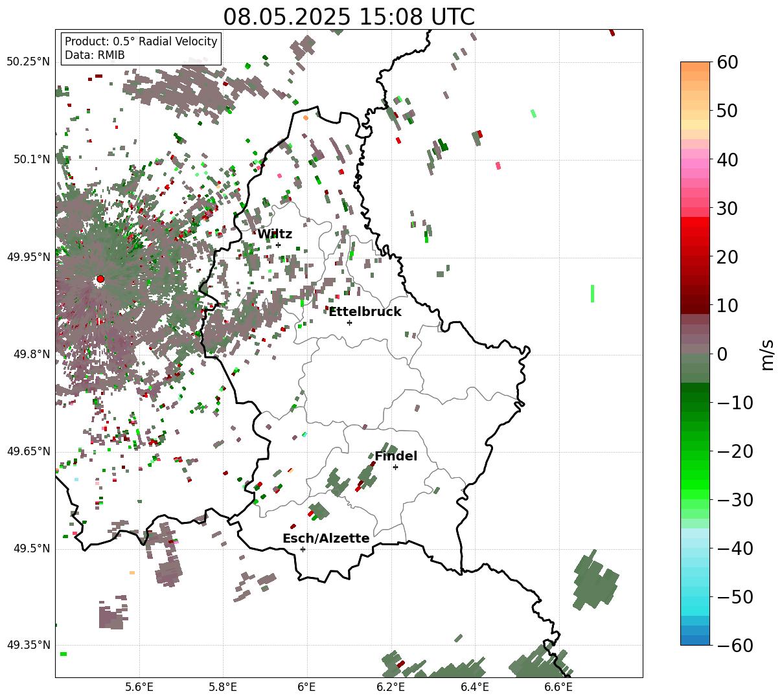This screenshot has width=782, height=700.
Task: Click the −50 value on the colorbar
Action: coord(735,597)
